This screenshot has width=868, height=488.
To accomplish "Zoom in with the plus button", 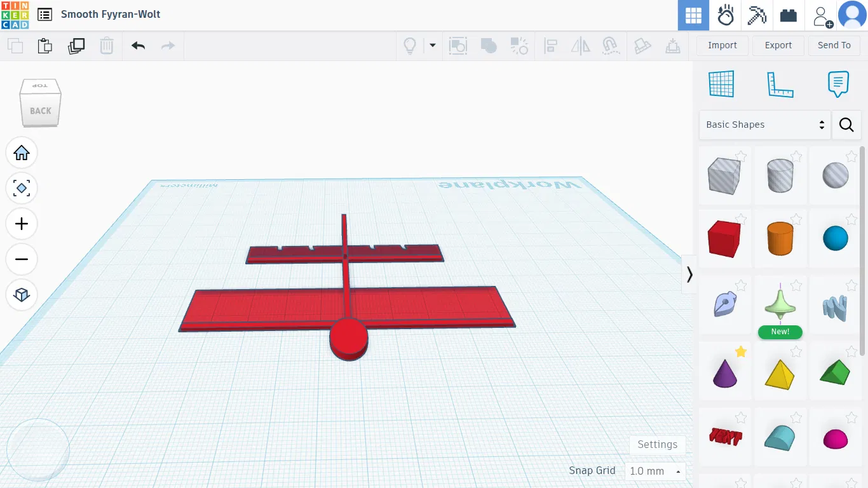I will pyautogui.click(x=22, y=224).
